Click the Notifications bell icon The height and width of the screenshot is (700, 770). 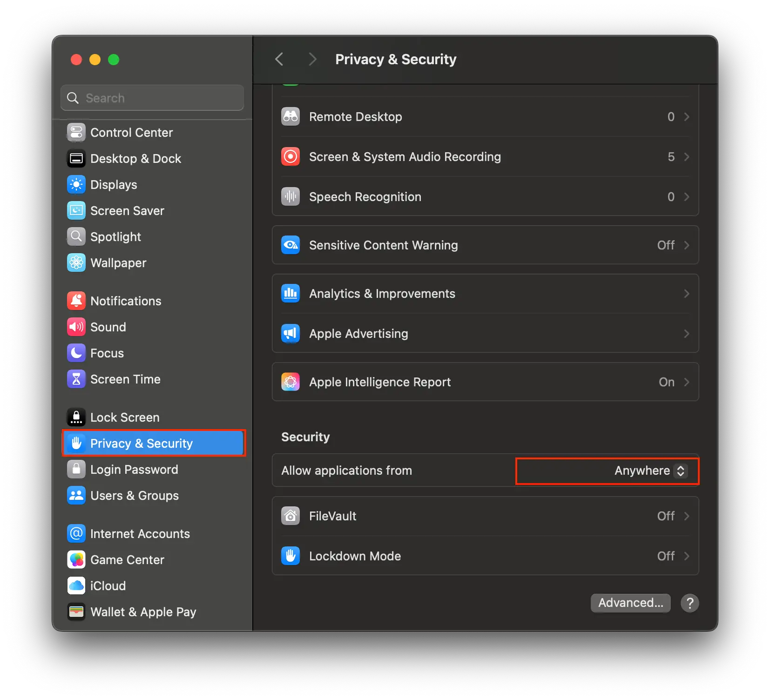[76, 301]
